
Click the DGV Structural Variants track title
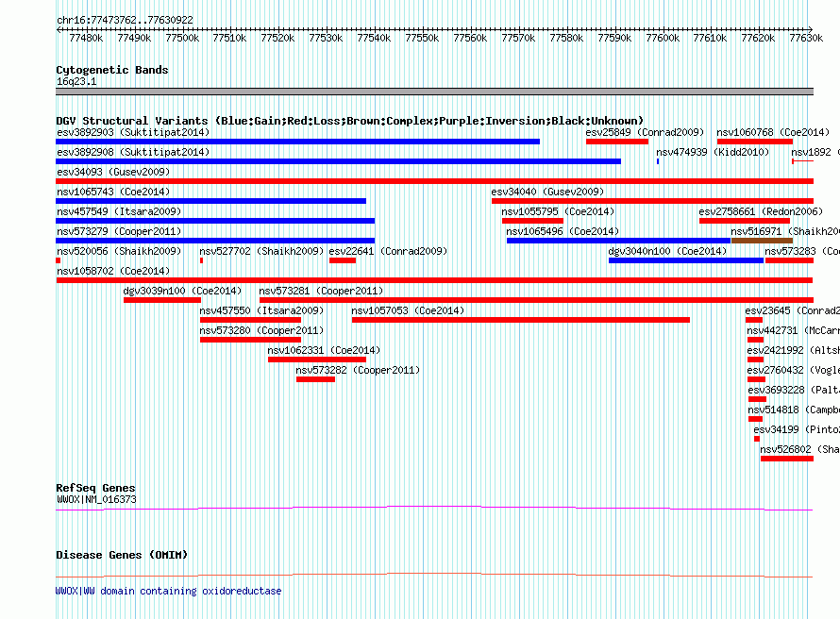click(x=349, y=121)
